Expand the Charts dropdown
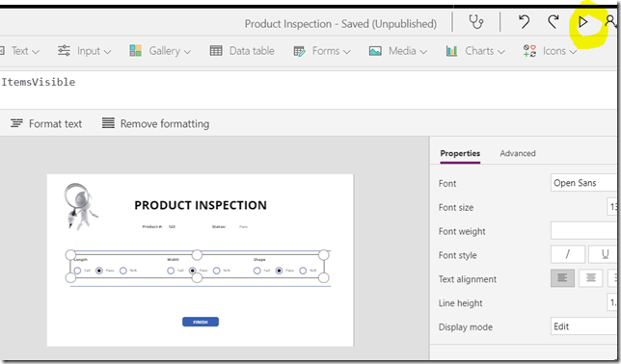Image resolution: width=621 pixels, height=364 pixels. point(475,51)
